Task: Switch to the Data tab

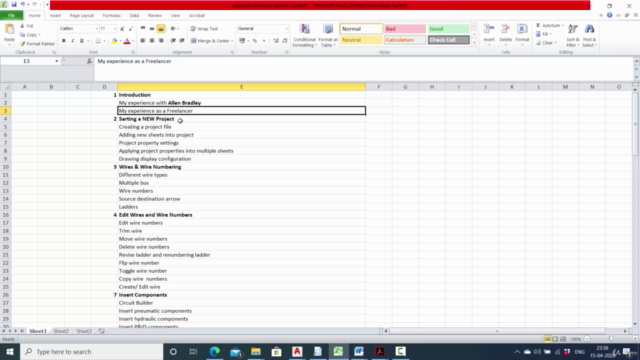Action: pyautogui.click(x=134, y=16)
